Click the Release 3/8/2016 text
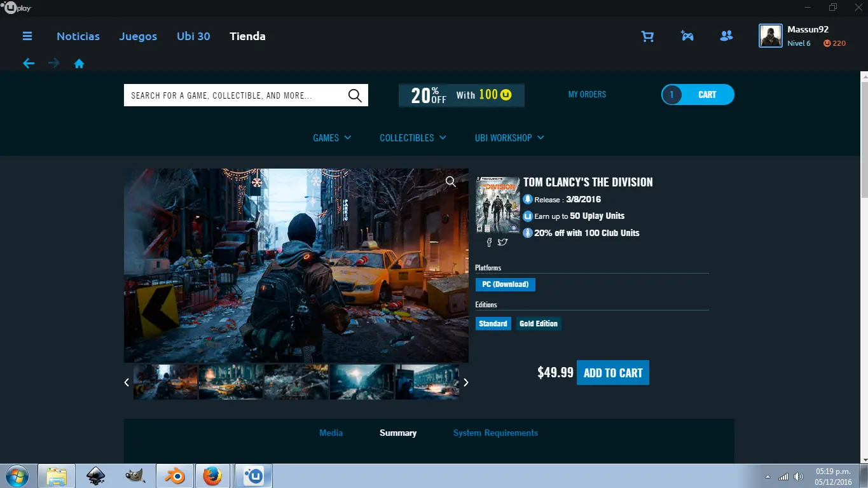This screenshot has height=488, width=868. pyautogui.click(x=567, y=199)
